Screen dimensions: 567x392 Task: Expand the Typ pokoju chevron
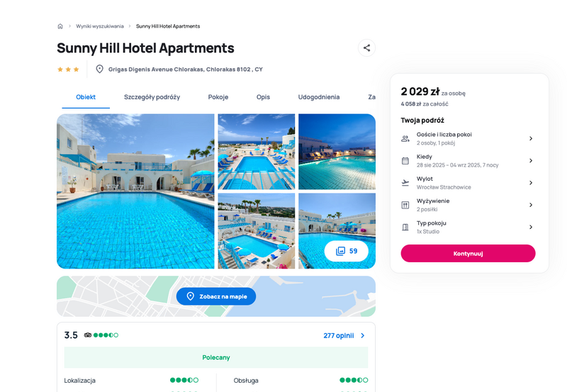pos(531,227)
